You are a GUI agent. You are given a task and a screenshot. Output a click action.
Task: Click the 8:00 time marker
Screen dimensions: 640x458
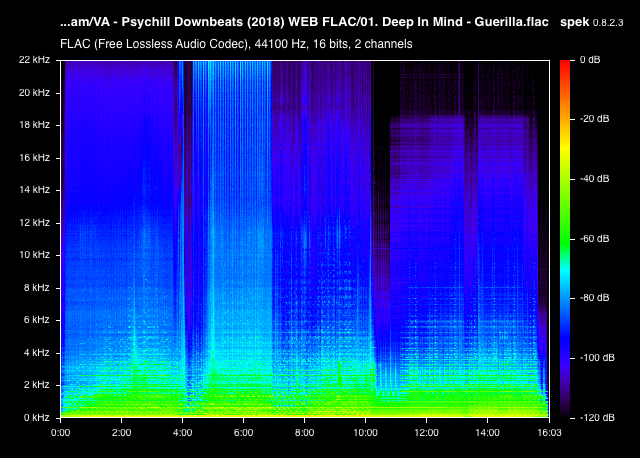click(304, 432)
